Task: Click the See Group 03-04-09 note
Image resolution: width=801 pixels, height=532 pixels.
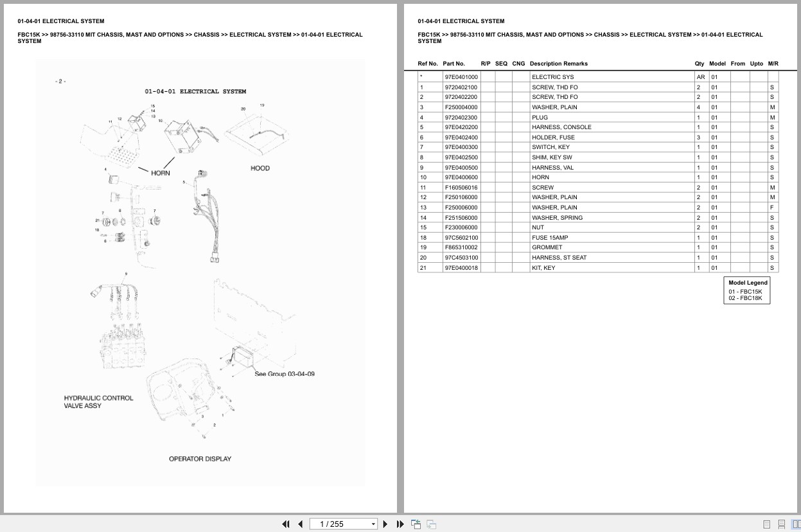Action: pyautogui.click(x=285, y=374)
